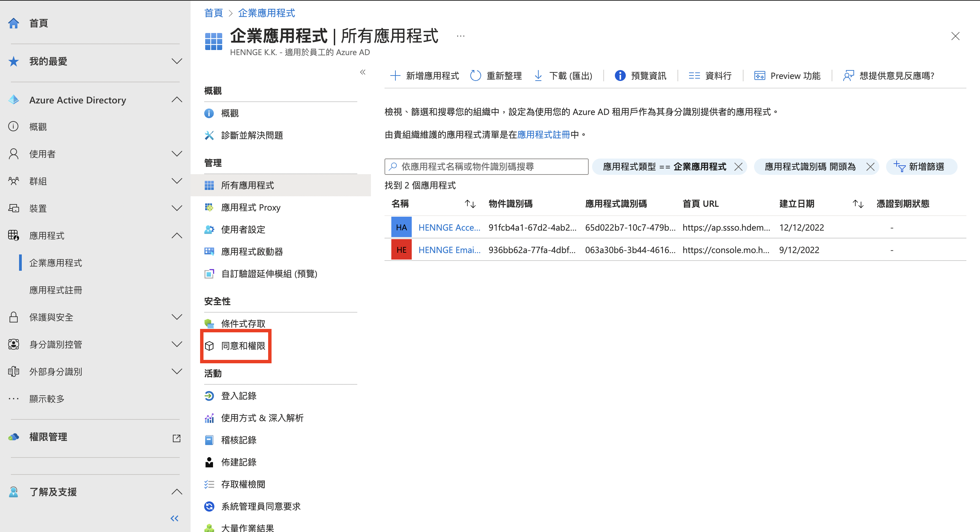Viewport: 980px width, 532px height.
Task: Expand the 使用者 chevron
Action: (x=177, y=154)
